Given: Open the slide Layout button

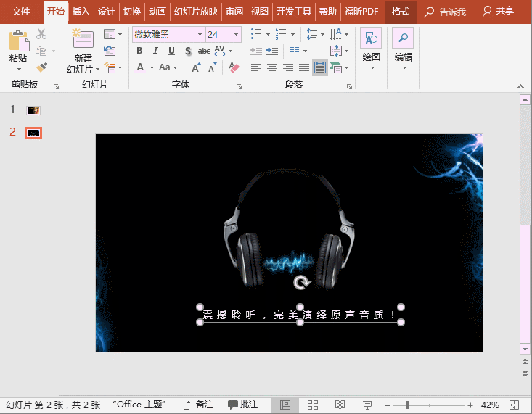Looking at the screenshot, I should (x=112, y=34).
